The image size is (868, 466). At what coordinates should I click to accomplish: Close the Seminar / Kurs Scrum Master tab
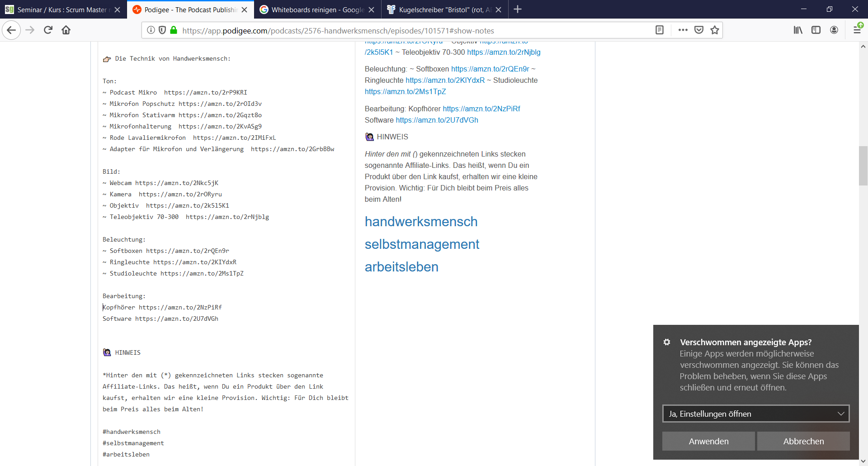pos(118,10)
